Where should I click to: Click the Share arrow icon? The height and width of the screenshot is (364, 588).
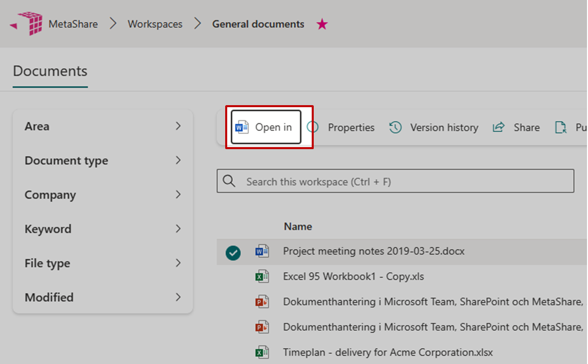[498, 127]
